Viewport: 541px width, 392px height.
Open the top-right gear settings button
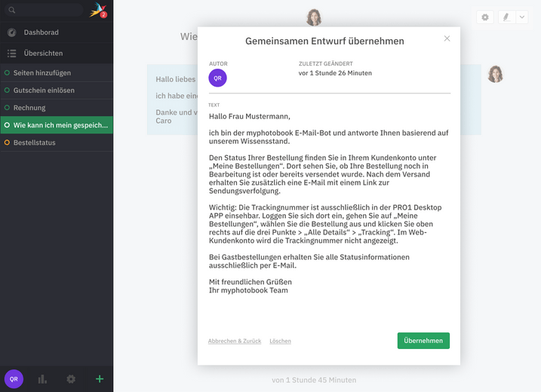click(485, 17)
